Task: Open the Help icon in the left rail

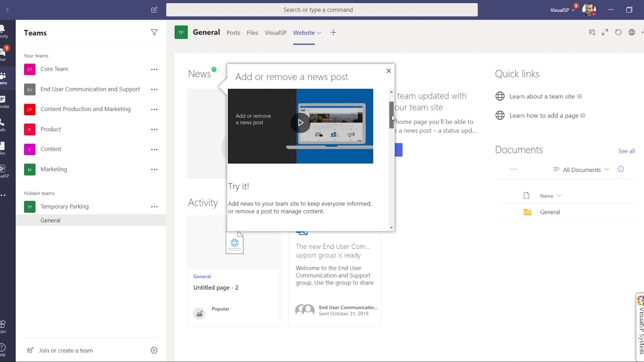Action: (3, 349)
